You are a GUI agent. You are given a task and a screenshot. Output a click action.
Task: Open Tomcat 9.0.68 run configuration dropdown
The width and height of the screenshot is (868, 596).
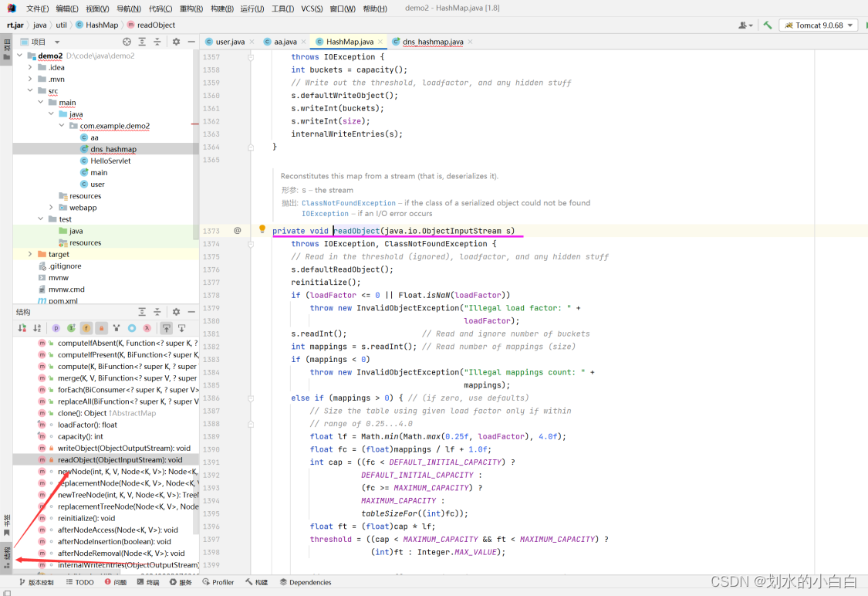click(819, 25)
